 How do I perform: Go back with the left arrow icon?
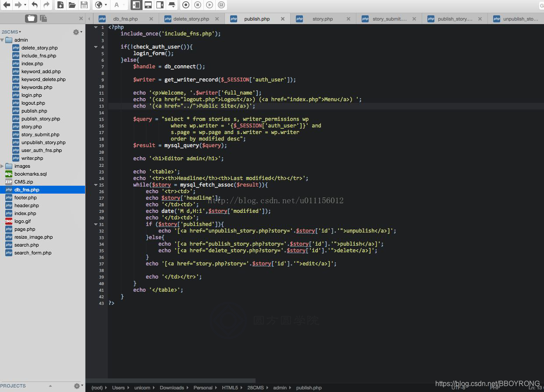coord(7,5)
